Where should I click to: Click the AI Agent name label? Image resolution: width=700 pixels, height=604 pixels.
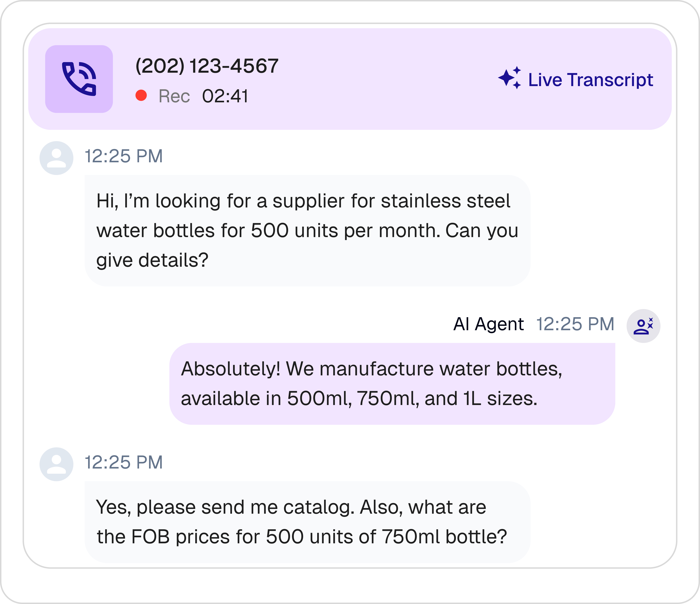[x=488, y=324]
